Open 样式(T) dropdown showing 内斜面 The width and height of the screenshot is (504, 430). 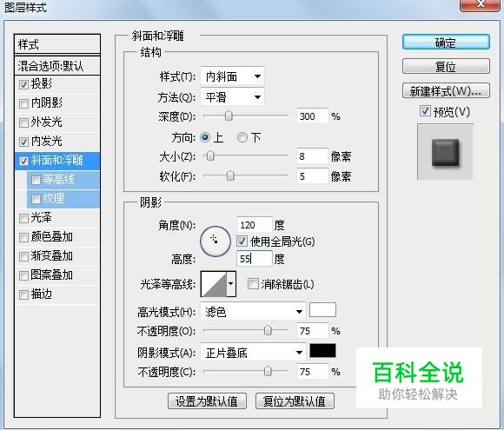click(x=232, y=76)
